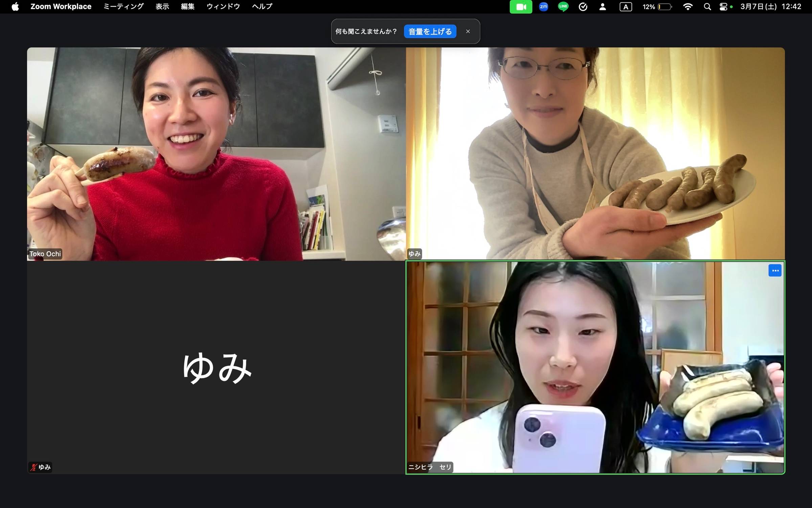Open the battery 12% status menu

[657, 7]
